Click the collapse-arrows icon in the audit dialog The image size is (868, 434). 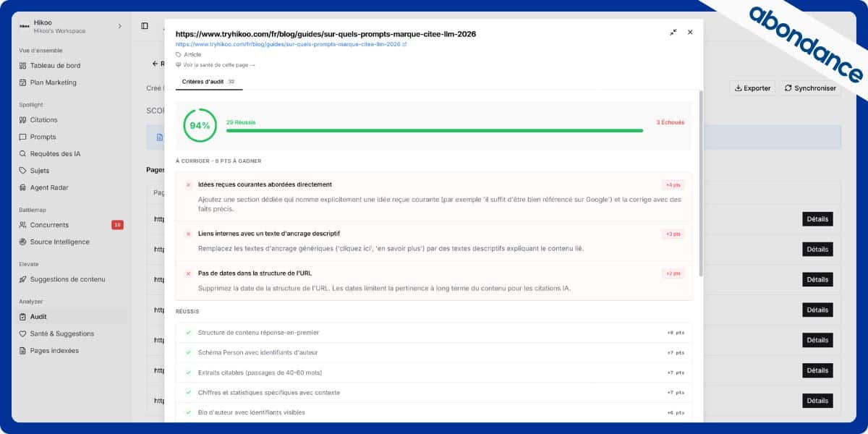click(x=673, y=33)
